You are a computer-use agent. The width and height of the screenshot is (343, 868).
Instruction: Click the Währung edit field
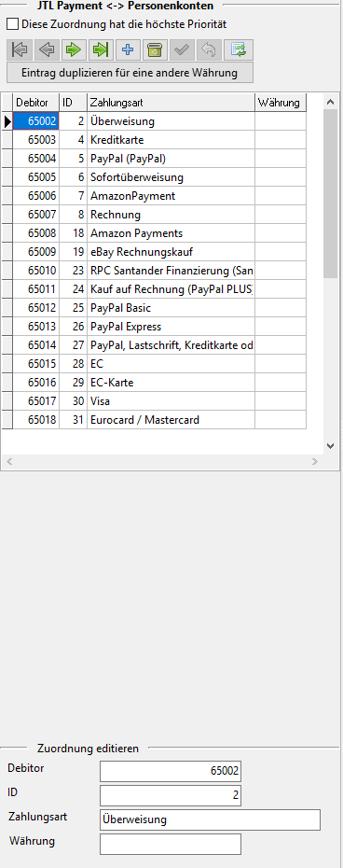[x=171, y=844]
